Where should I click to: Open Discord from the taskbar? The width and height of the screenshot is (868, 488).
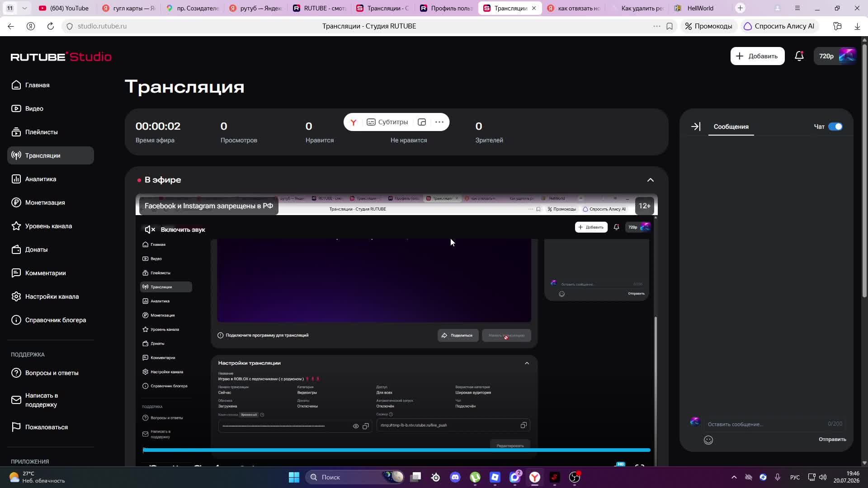tap(455, 477)
